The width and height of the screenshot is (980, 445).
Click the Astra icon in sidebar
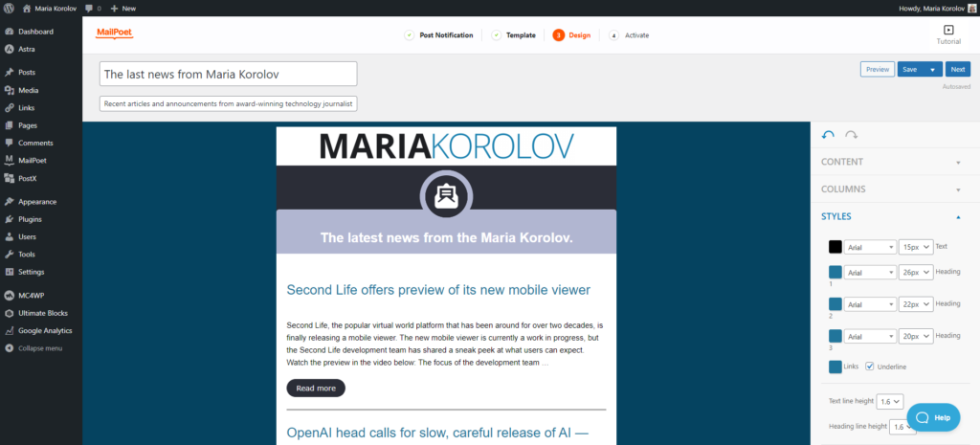[10, 49]
